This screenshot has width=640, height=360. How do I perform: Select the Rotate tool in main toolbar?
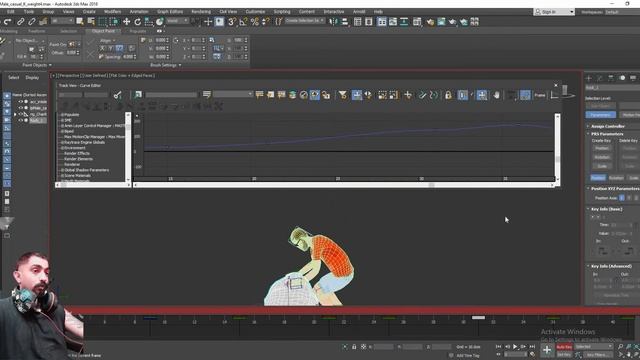(138, 22)
